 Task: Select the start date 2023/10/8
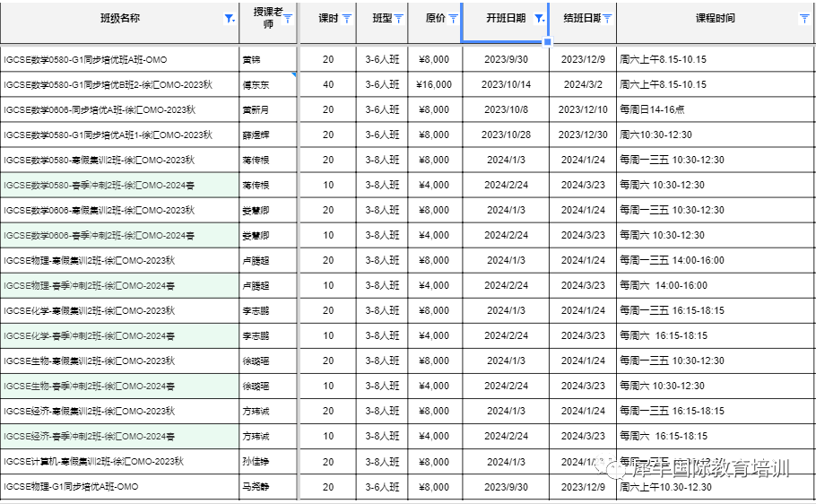506,109
